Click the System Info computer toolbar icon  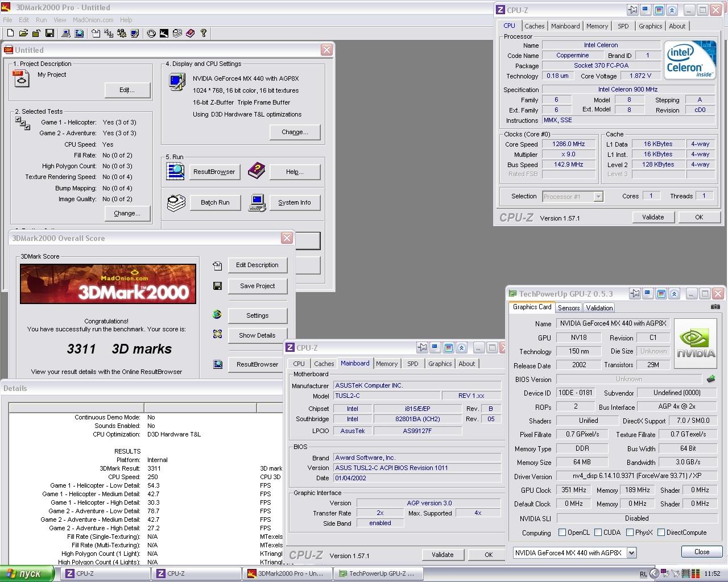pyautogui.click(x=66, y=34)
